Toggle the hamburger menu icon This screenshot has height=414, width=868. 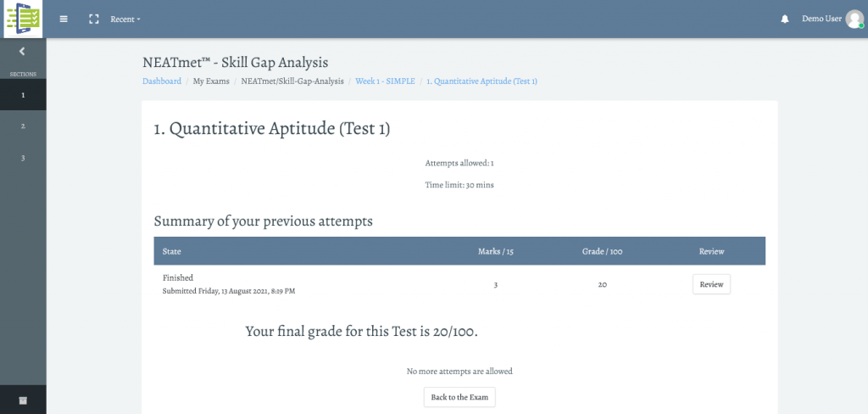[x=64, y=19]
